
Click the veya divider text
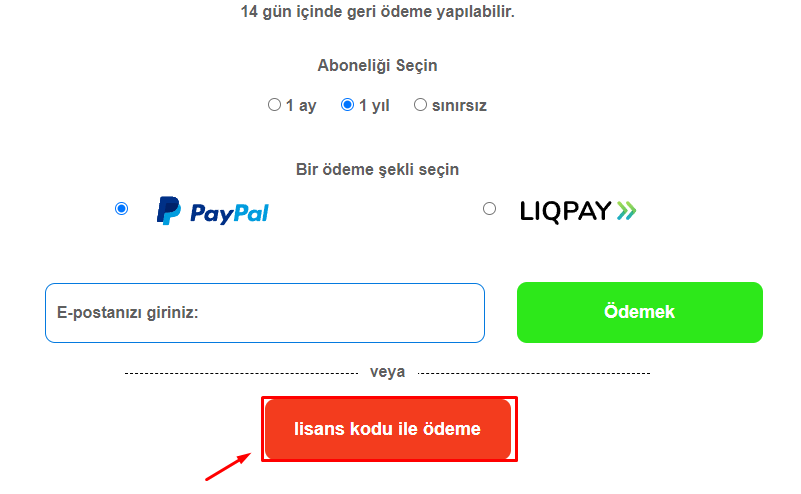click(x=387, y=372)
